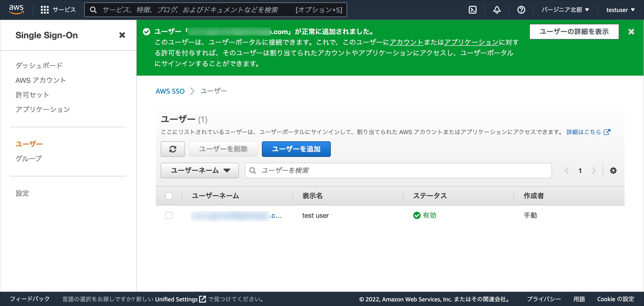
Task: Toggle the select-all users checkbox
Action: [x=169, y=196]
